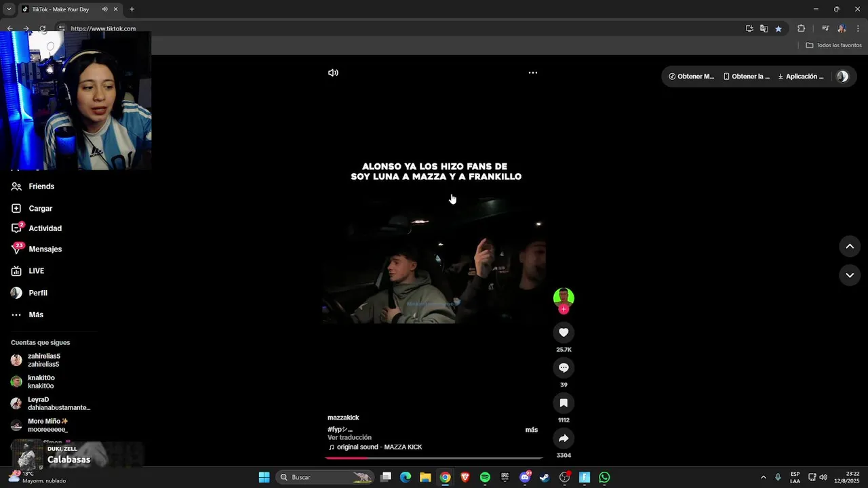
Task: Open browser extensions puzzle icon
Action: (801, 28)
